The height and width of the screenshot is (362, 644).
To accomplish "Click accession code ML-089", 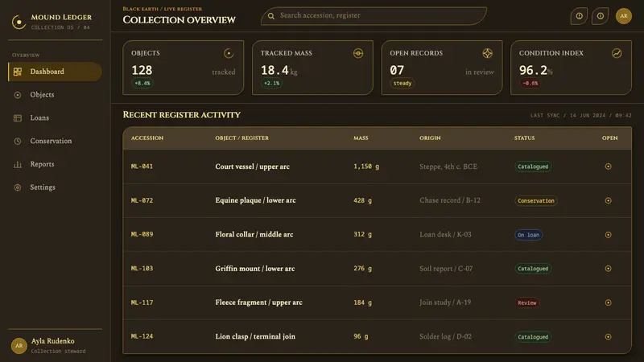I will coord(142,234).
